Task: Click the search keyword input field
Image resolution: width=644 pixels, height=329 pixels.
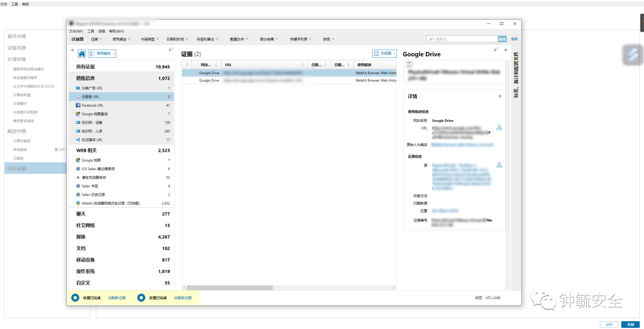Action: tap(462, 39)
